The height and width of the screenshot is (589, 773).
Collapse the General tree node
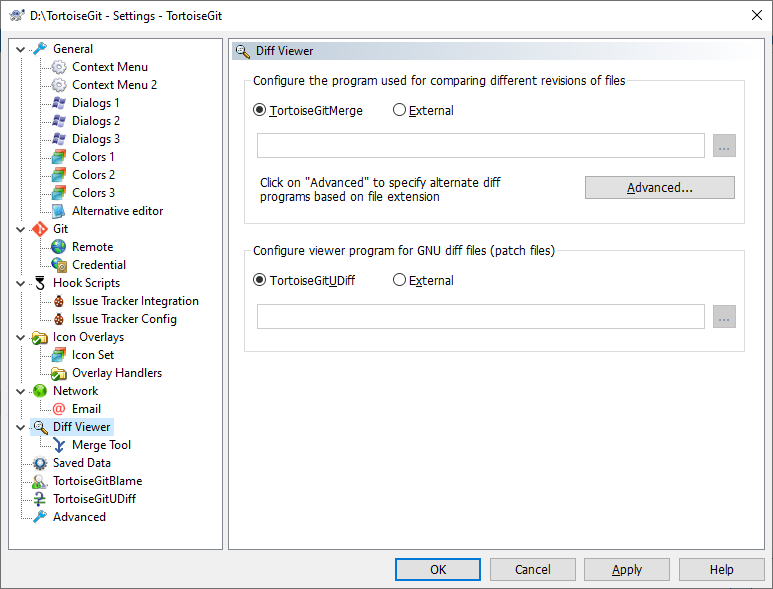20,49
